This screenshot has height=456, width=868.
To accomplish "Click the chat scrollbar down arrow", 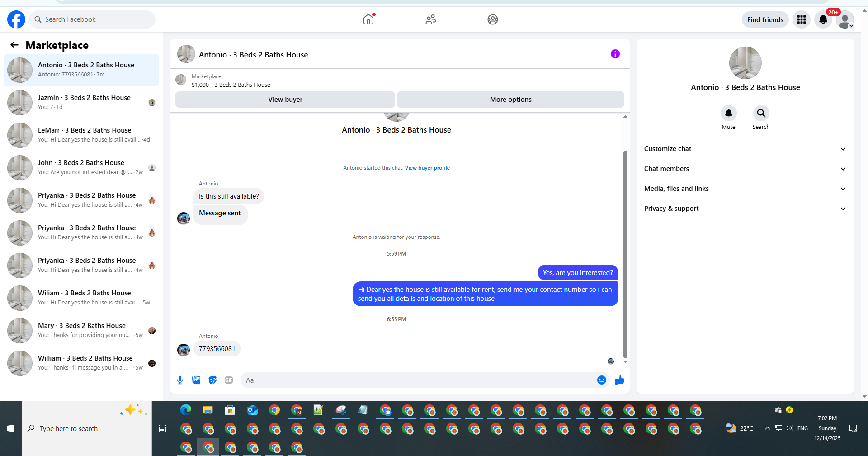I will (625, 362).
